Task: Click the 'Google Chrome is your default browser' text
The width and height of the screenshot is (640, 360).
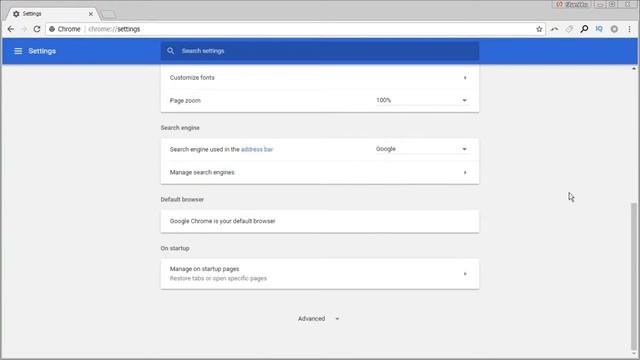Action: click(x=222, y=221)
